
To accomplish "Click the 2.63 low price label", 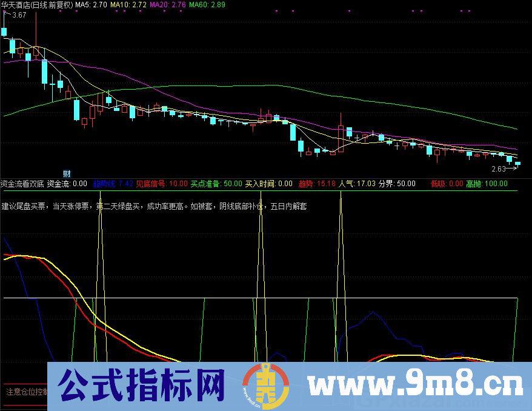I will click(499, 169).
